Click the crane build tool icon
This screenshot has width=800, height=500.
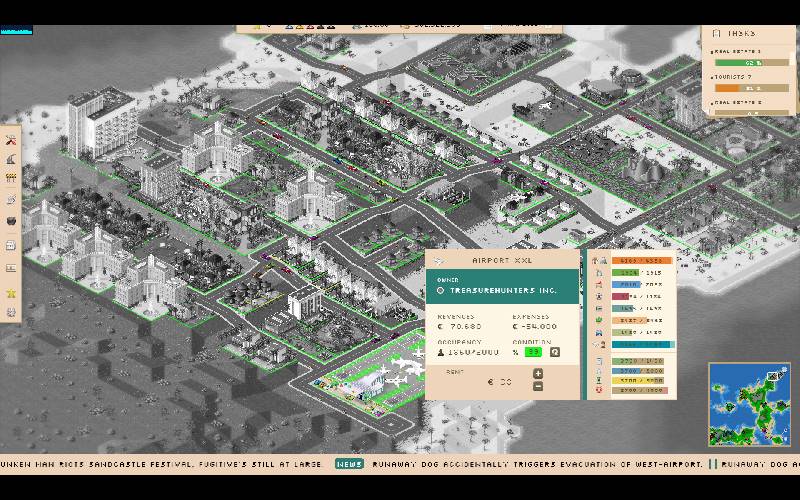(11, 159)
